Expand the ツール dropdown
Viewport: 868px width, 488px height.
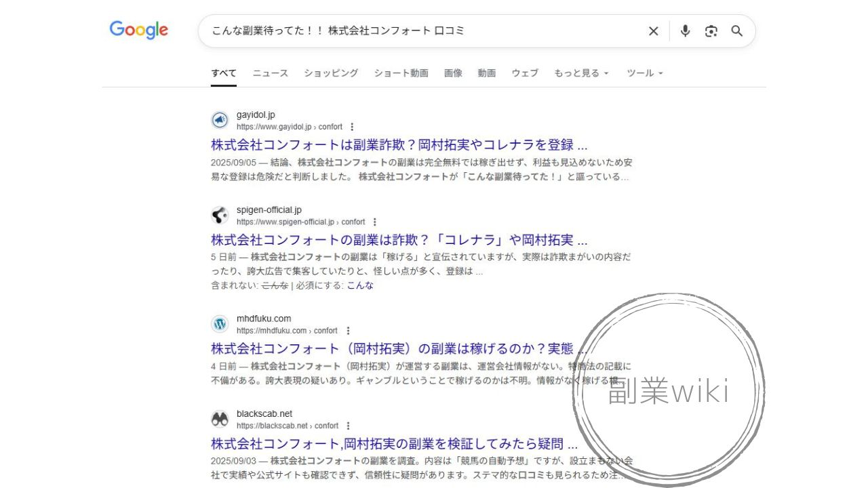point(644,73)
